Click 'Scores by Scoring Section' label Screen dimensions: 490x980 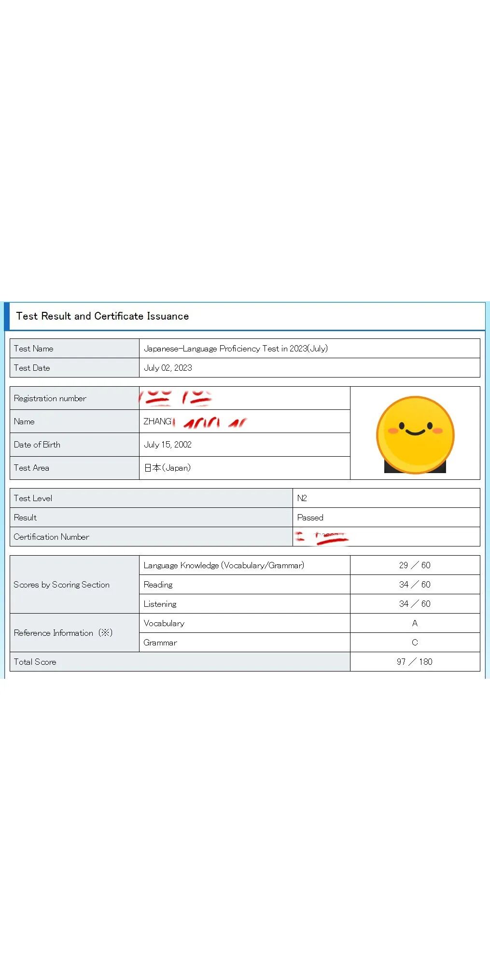(x=62, y=585)
